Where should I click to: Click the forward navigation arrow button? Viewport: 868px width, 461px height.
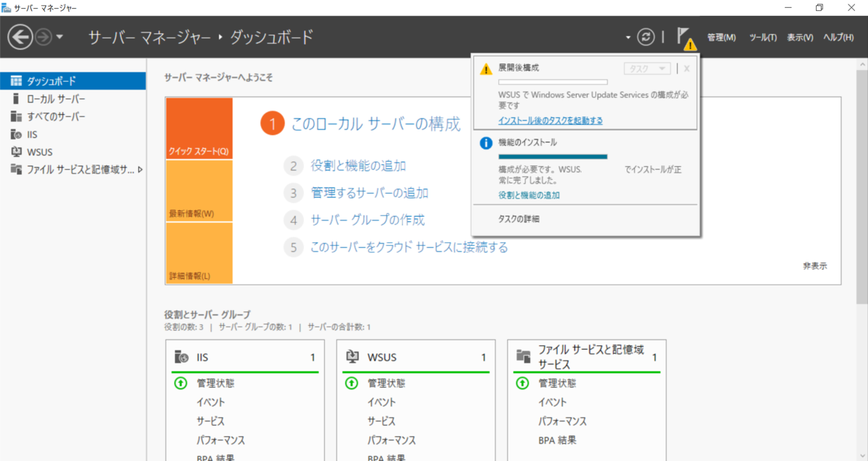pyautogui.click(x=43, y=37)
